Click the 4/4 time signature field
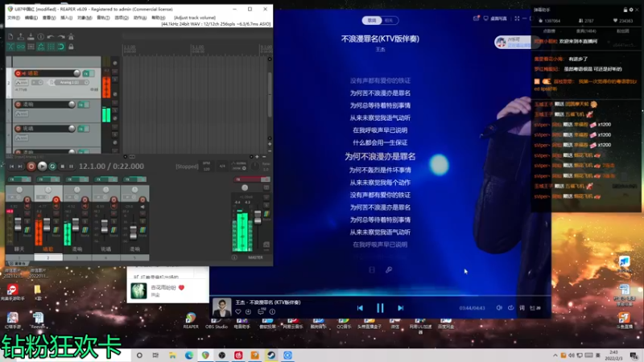The image size is (644, 362). coord(222,166)
